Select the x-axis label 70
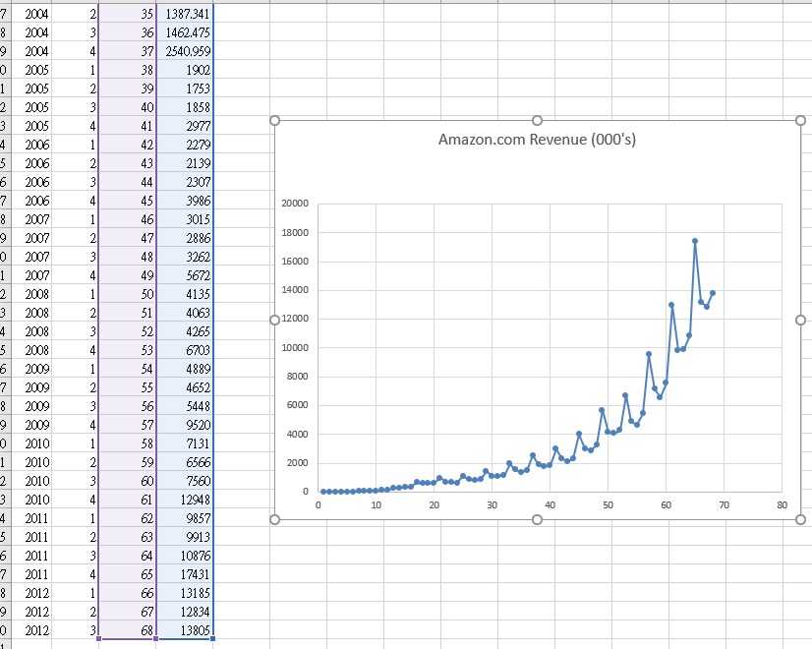This screenshot has width=812, height=649. [x=724, y=505]
